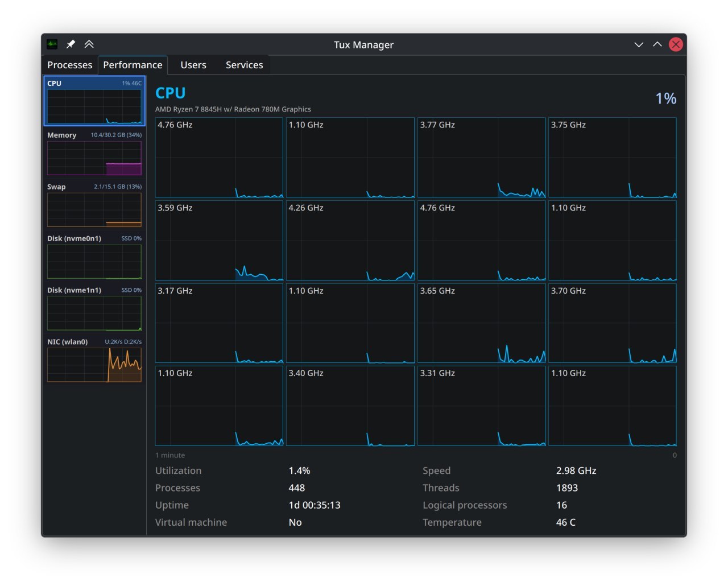The image size is (728, 586).
Task: Toggle the pin window icon
Action: click(x=71, y=44)
